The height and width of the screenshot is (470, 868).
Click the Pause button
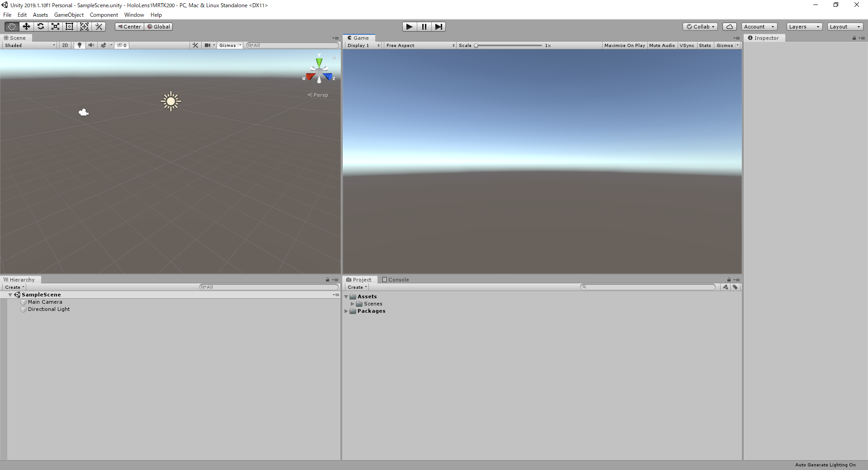424,27
